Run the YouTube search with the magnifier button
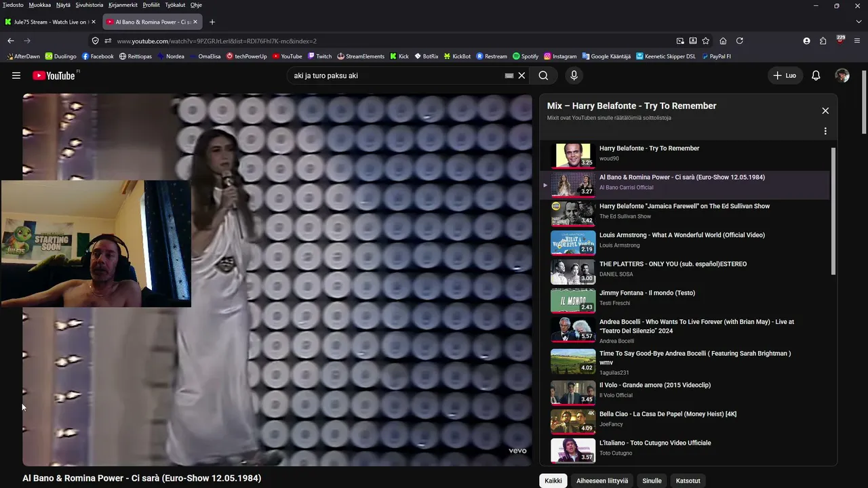Image resolution: width=868 pixels, height=488 pixels. coord(543,76)
